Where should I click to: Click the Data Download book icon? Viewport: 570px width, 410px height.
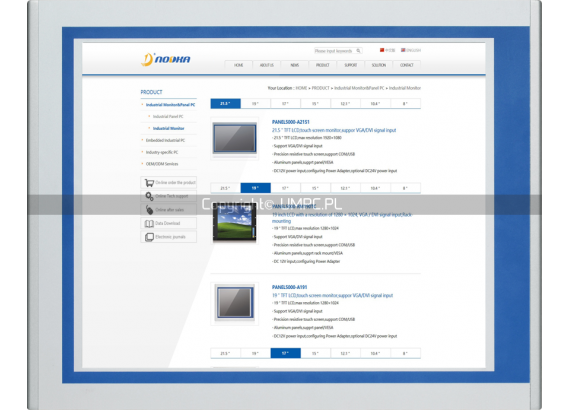pos(149,223)
